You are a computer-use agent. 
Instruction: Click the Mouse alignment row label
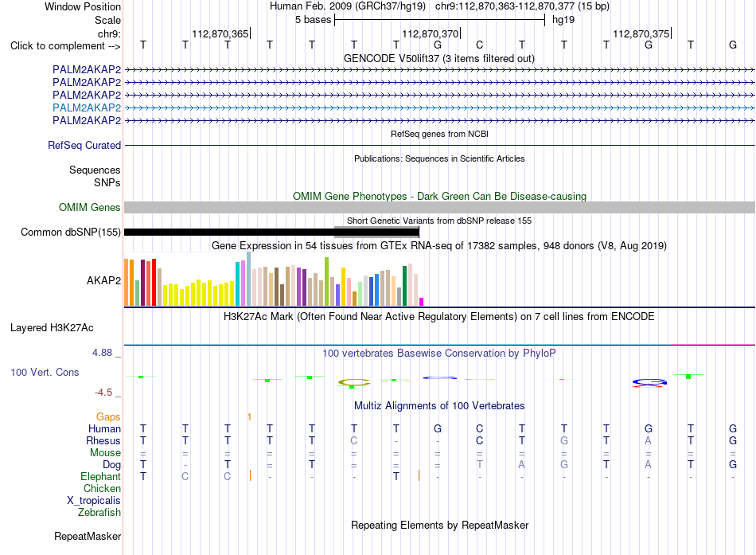pyautogui.click(x=105, y=453)
